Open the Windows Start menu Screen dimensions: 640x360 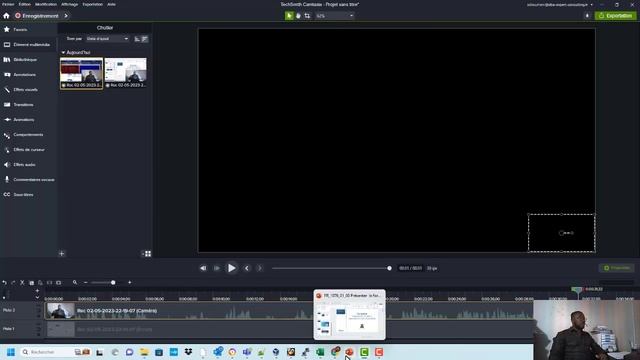click(11, 352)
